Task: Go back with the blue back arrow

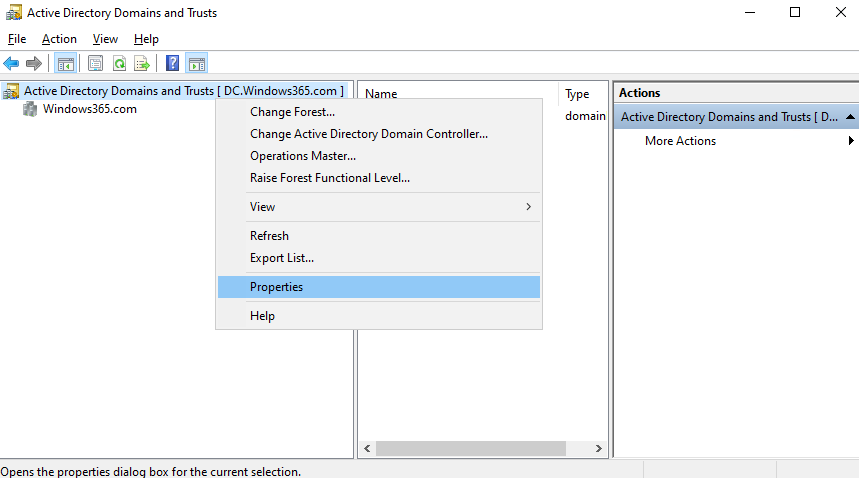Action: (11, 64)
